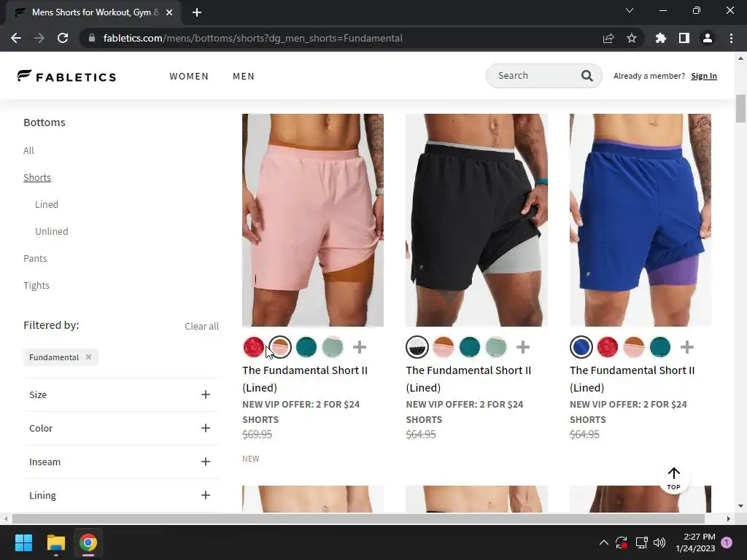Viewport: 747px width, 560px height.
Task: Click the Fabletics logo
Action: [66, 76]
